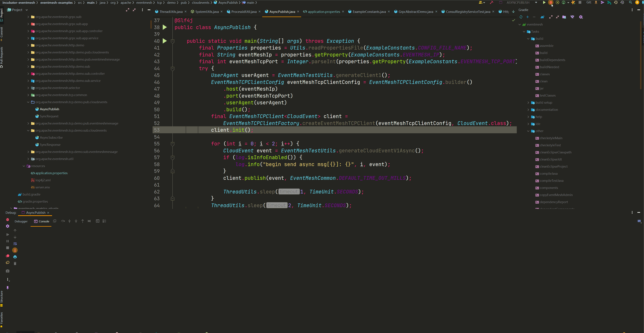The height and width of the screenshot is (333, 644).
Task: Open the ASYNCPUBLISH run configuration dropdown
Action: (536, 3)
